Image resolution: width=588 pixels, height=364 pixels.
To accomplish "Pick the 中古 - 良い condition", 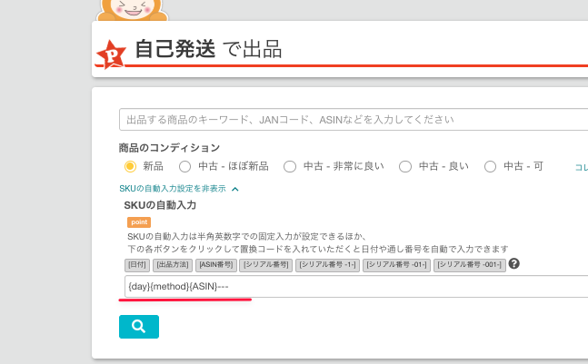I will (405, 166).
